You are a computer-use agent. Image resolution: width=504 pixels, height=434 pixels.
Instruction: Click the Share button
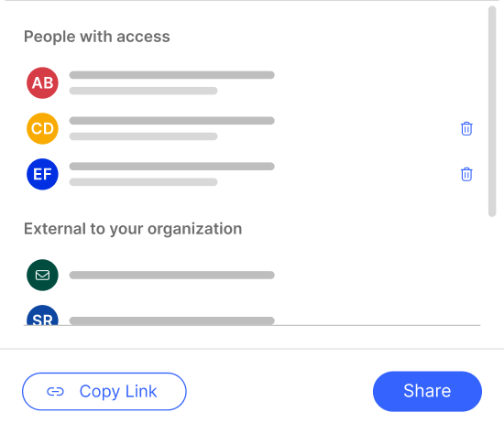427,391
